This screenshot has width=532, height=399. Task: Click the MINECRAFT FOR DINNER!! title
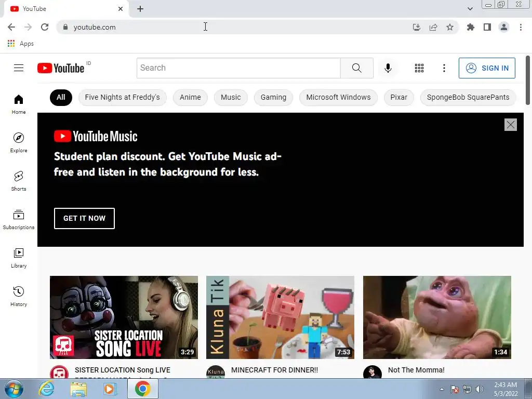[274, 370]
